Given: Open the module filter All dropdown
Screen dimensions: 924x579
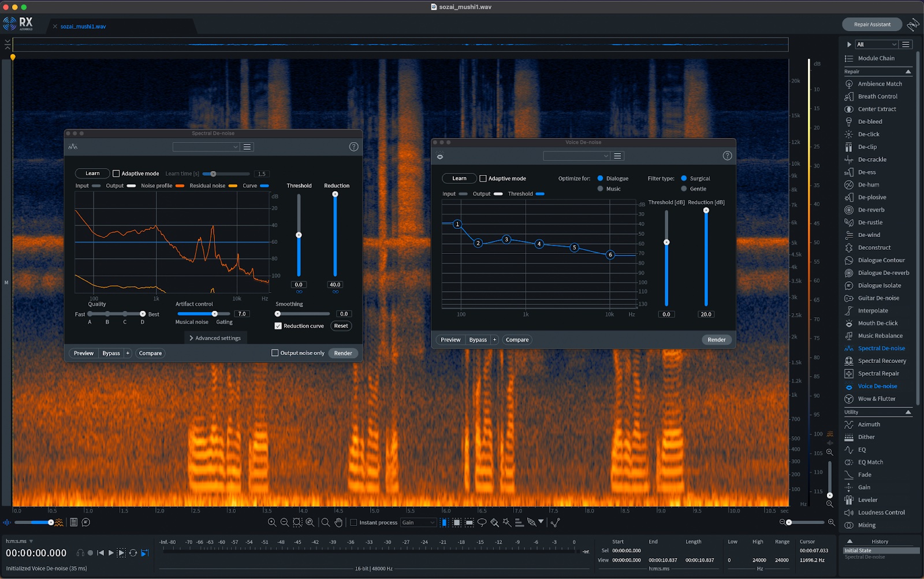Looking at the screenshot, I should click(876, 44).
